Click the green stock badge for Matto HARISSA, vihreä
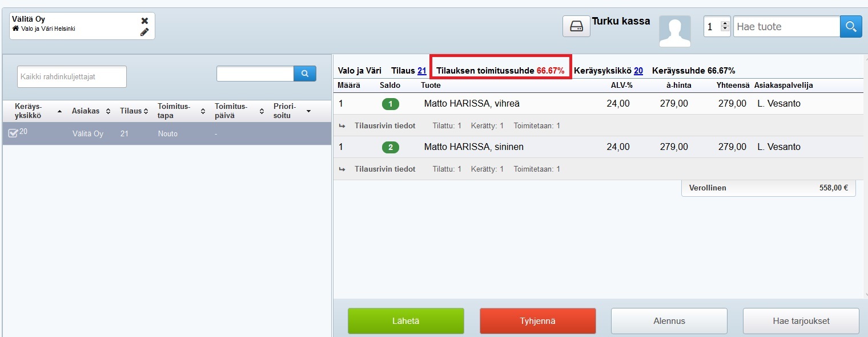Screen dimensions: 868x337 (x=391, y=104)
